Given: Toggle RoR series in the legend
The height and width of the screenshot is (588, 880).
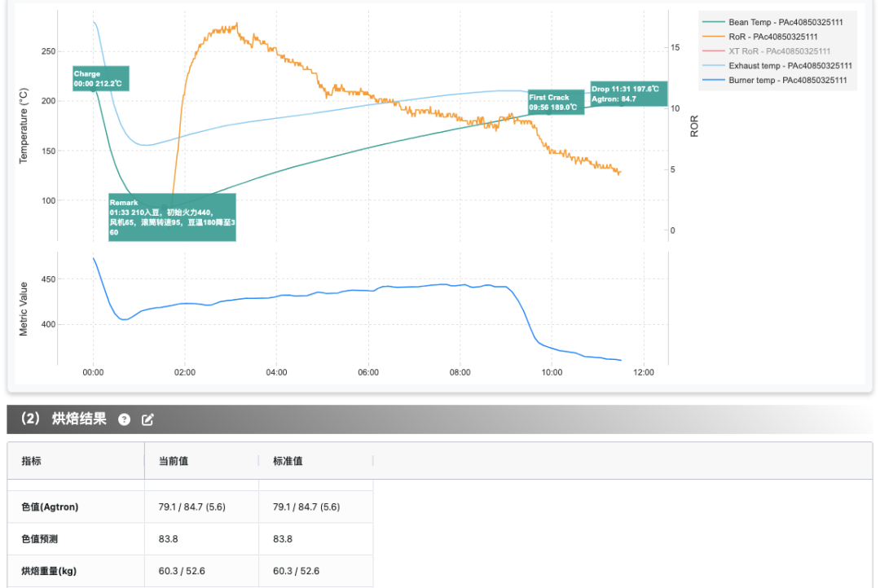Looking at the screenshot, I should pyautogui.click(x=760, y=37).
